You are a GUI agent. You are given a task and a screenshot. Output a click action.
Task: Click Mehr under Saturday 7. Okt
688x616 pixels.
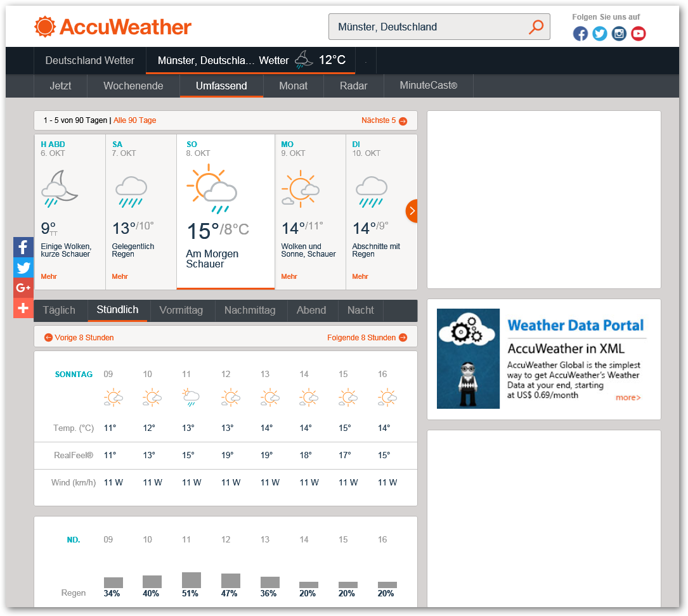pos(120,276)
